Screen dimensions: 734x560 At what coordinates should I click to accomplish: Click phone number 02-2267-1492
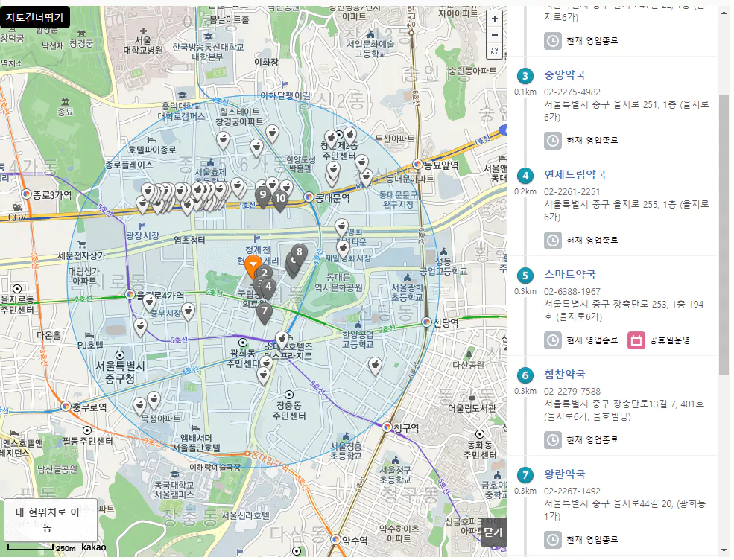click(x=572, y=491)
